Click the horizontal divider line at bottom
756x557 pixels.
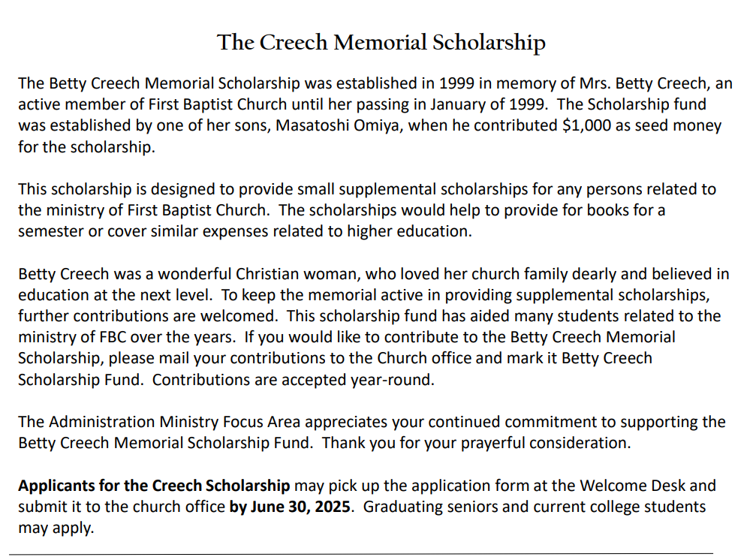click(360, 554)
